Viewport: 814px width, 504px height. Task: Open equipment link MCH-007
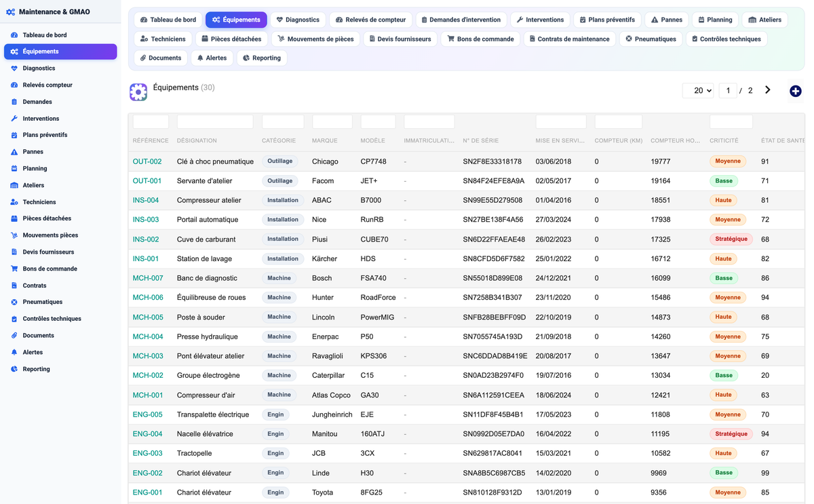click(x=148, y=278)
